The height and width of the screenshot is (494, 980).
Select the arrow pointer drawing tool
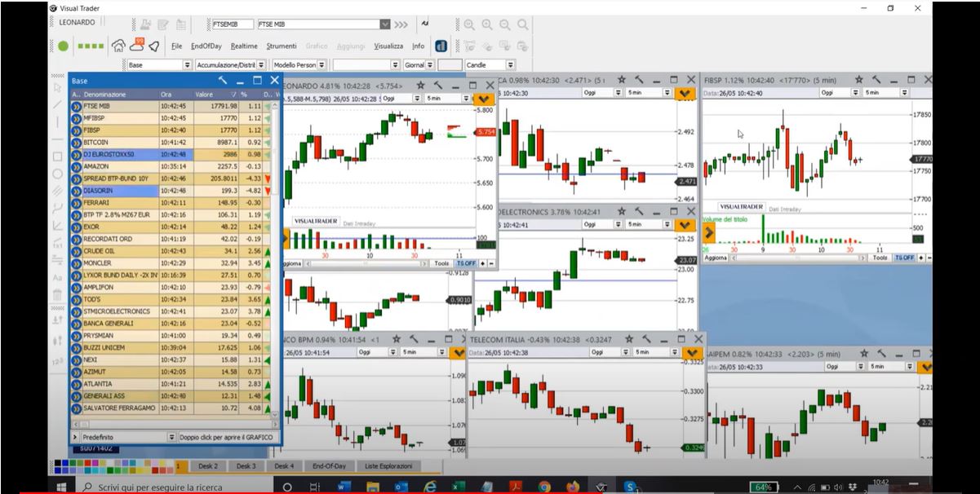click(x=57, y=86)
